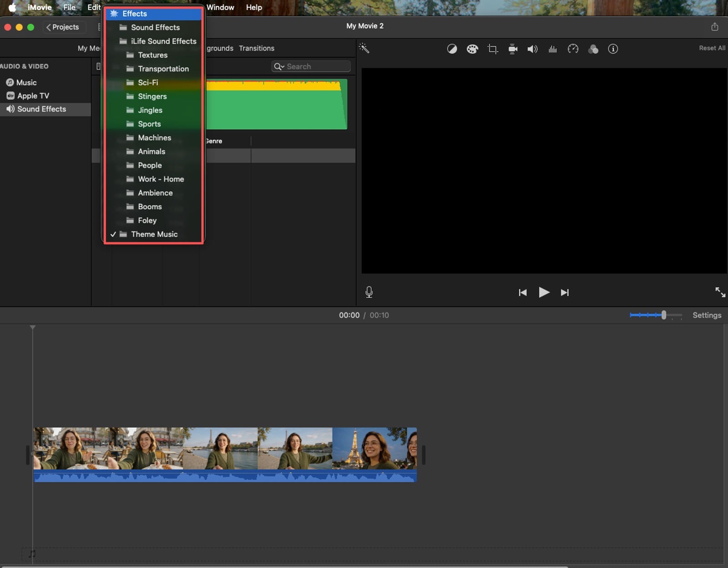728x568 pixels.
Task: Click blue audio waveform of clip
Action: [225, 476]
